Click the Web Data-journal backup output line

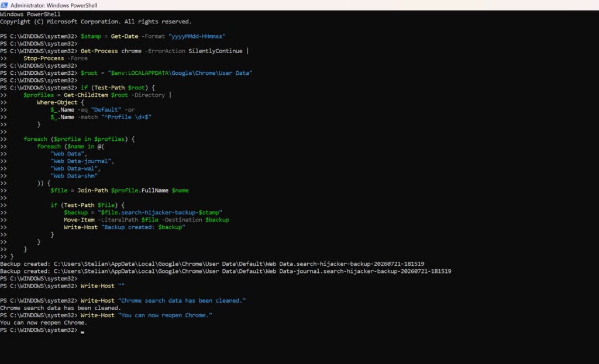(225, 271)
